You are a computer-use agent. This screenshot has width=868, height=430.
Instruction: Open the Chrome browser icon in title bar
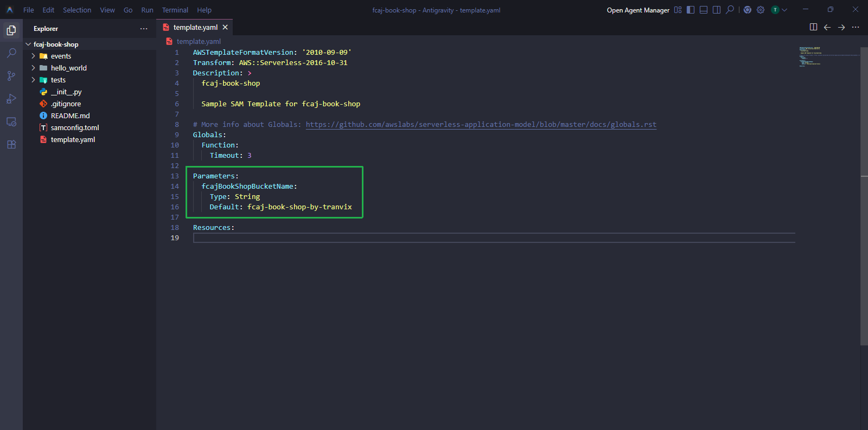[748, 10]
